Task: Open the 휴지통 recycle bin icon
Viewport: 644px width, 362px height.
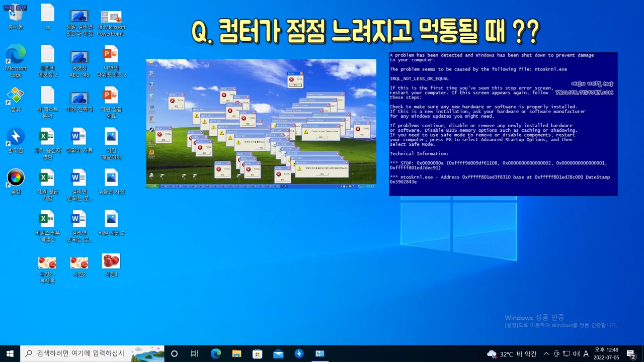Action: coord(16,15)
